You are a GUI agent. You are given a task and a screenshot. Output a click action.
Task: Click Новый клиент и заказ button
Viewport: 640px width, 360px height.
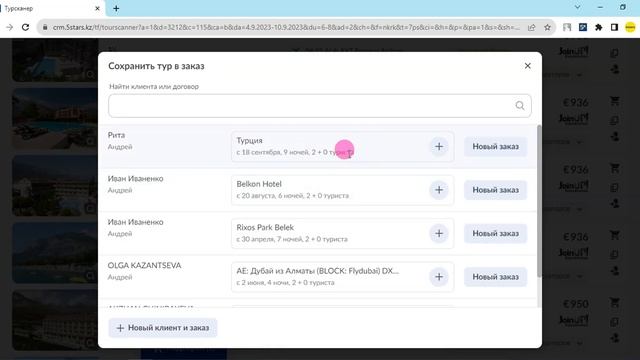click(x=162, y=328)
